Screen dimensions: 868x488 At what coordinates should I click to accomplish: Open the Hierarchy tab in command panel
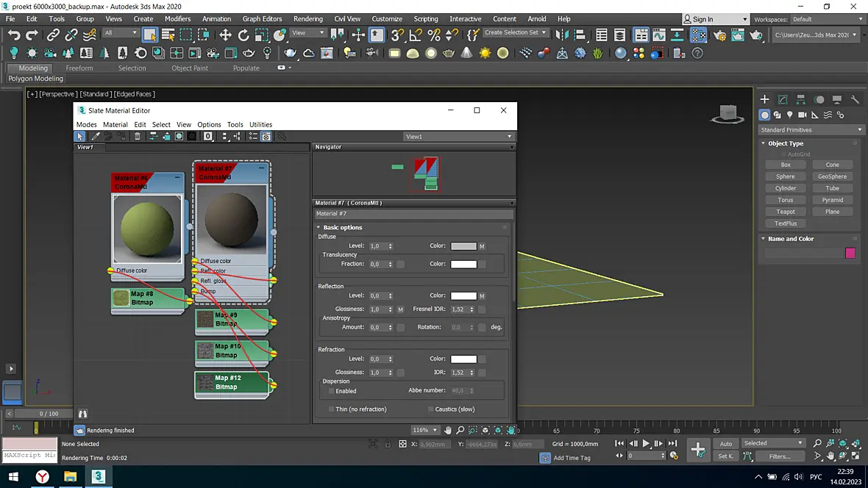click(x=801, y=100)
